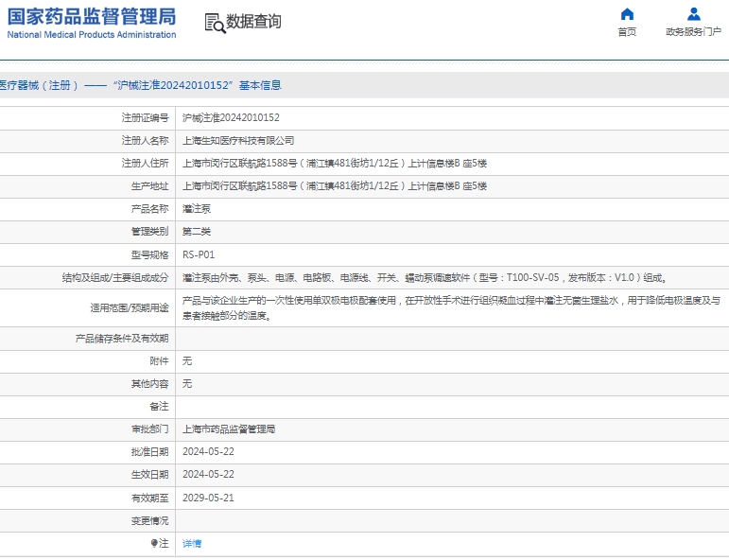Click the 其他内容 value 无
The height and width of the screenshot is (560, 729).
coord(187,384)
